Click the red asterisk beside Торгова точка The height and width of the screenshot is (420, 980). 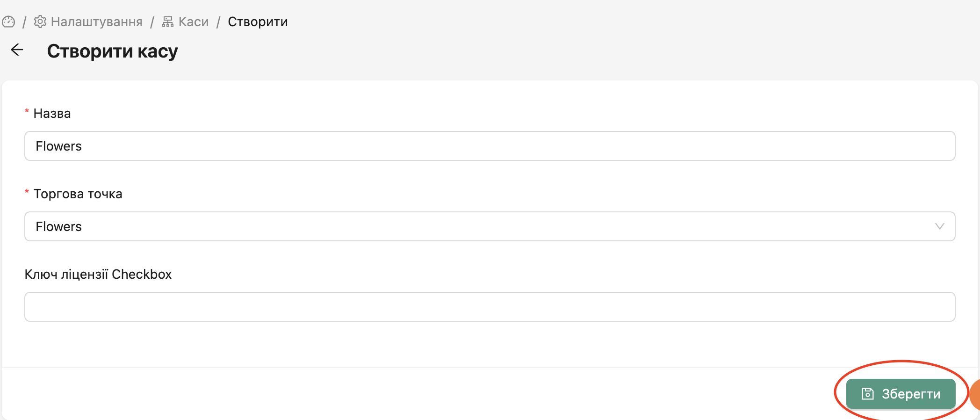[27, 192]
